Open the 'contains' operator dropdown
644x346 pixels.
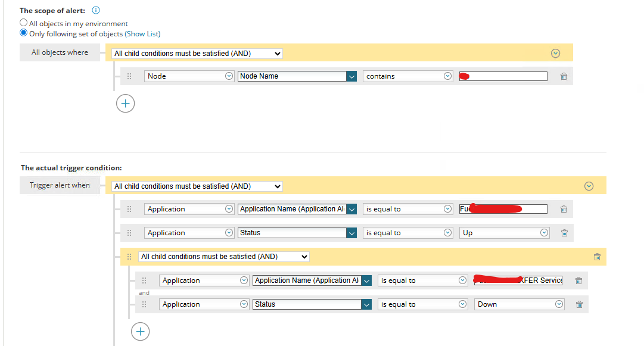pyautogui.click(x=407, y=76)
